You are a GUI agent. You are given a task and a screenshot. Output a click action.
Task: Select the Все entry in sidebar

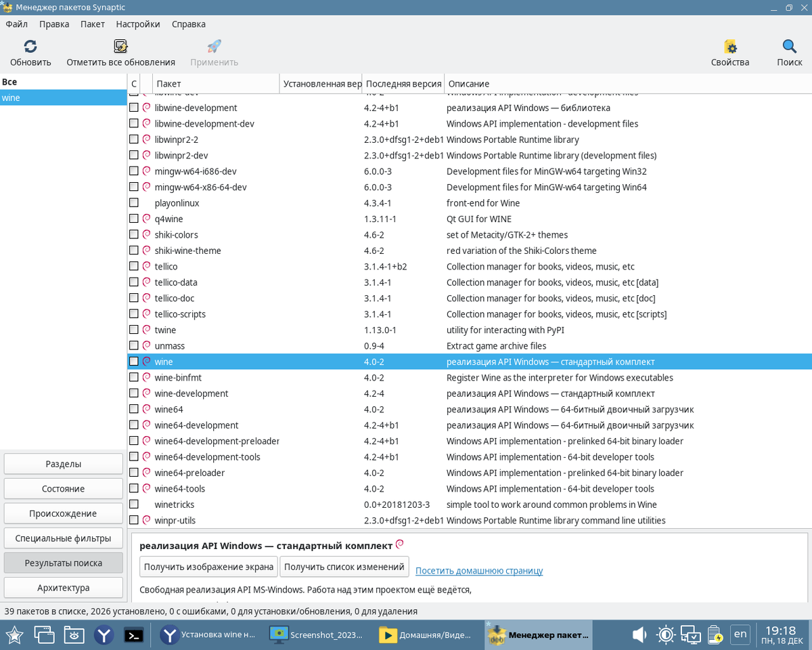64,82
